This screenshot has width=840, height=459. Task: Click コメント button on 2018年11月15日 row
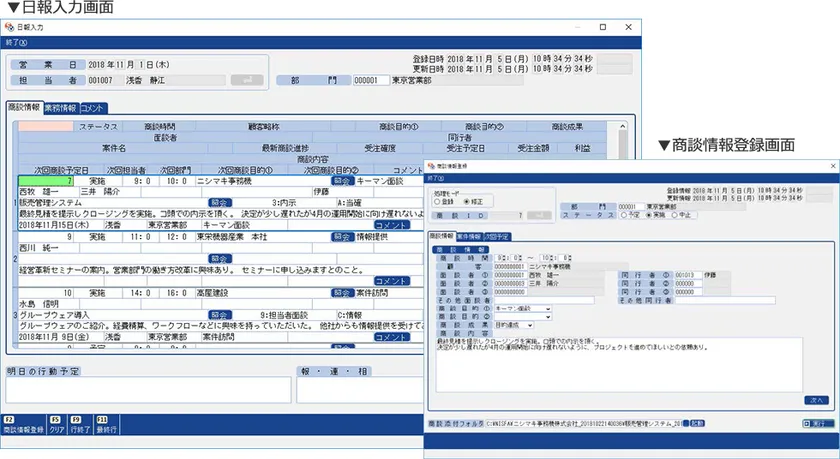point(392,225)
